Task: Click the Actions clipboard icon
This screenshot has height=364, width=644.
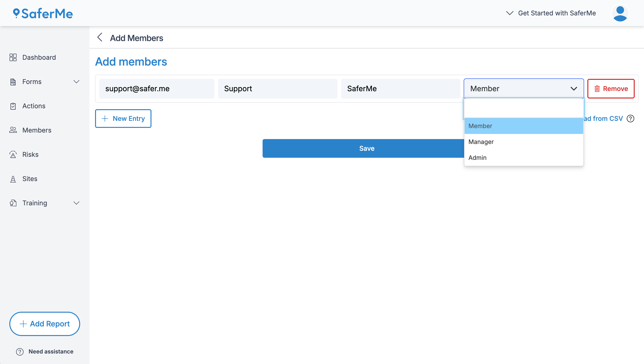Action: click(x=13, y=106)
